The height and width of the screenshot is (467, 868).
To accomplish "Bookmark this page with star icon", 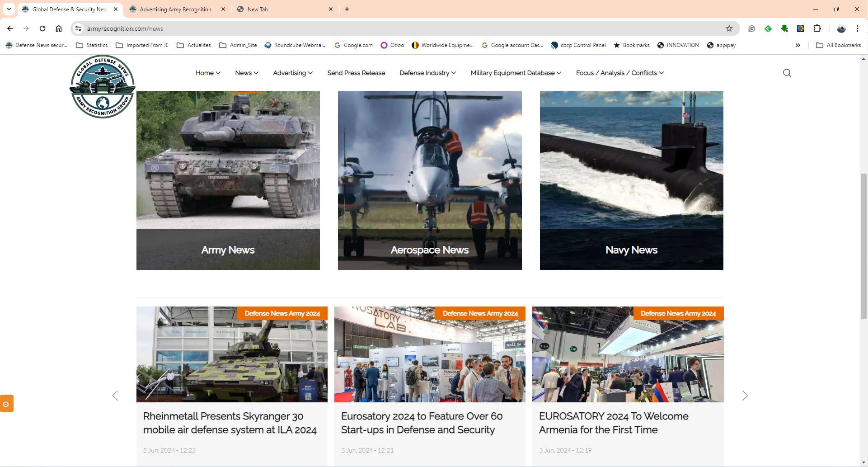I will [729, 28].
